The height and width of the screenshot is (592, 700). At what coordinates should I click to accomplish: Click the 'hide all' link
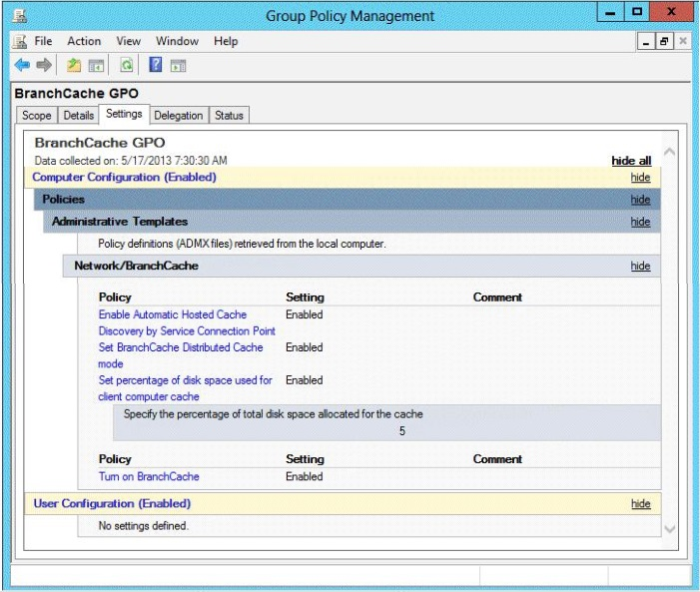pos(631,161)
